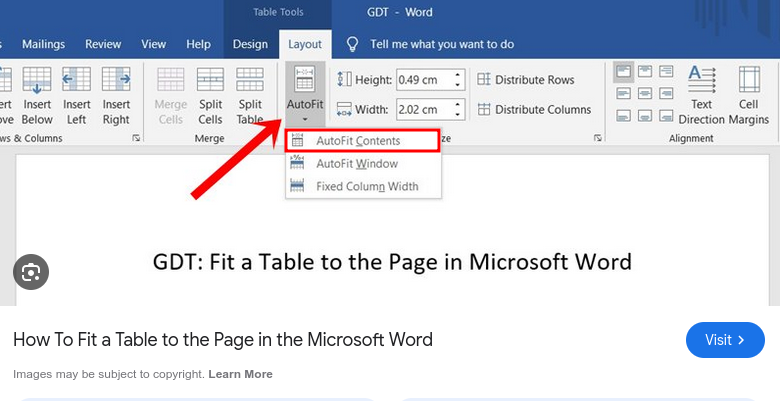Click the Tell me lightbulb icon

(x=352, y=44)
